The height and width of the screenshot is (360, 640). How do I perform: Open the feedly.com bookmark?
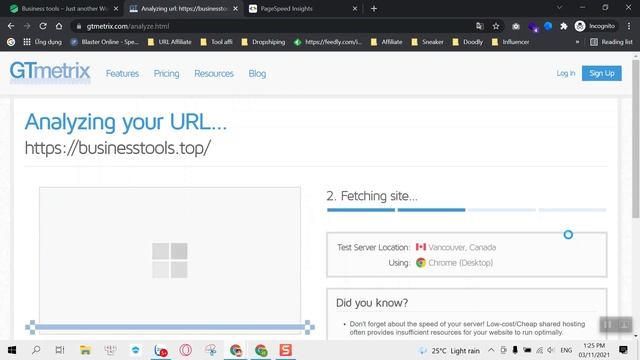point(328,42)
